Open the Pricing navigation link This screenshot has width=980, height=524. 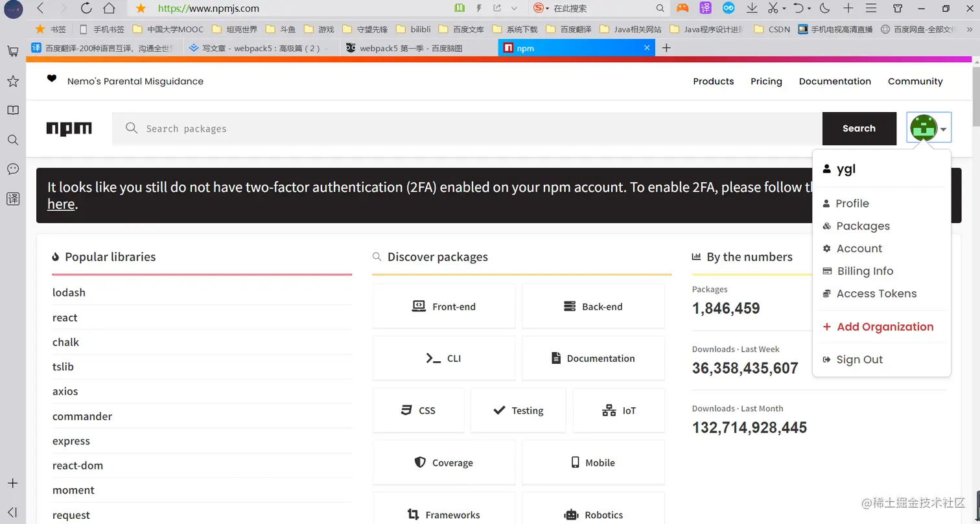766,81
